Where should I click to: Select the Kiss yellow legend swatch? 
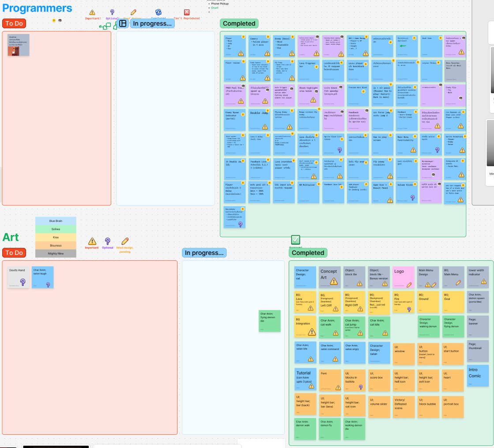pos(56,237)
